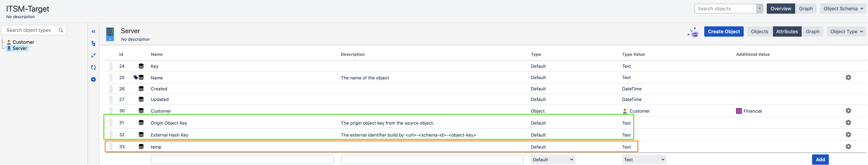Switch to the Objects tab
The height and width of the screenshot is (165, 868).
click(759, 32)
